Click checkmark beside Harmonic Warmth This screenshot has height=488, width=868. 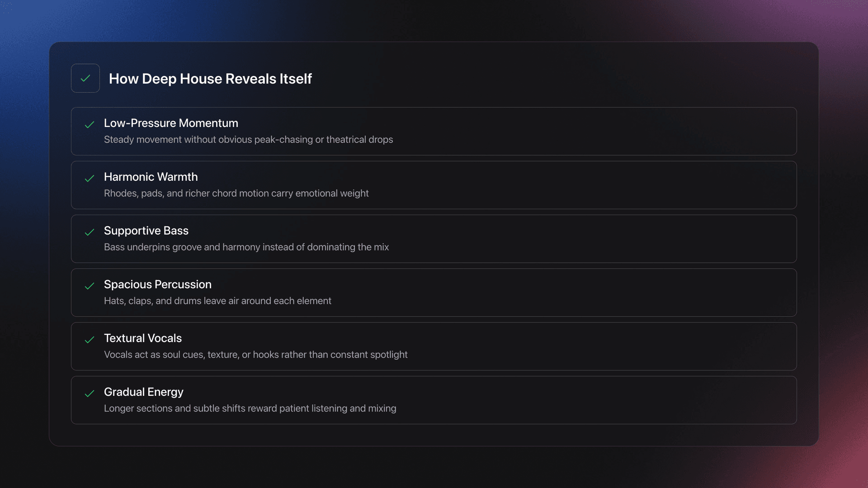(x=90, y=178)
